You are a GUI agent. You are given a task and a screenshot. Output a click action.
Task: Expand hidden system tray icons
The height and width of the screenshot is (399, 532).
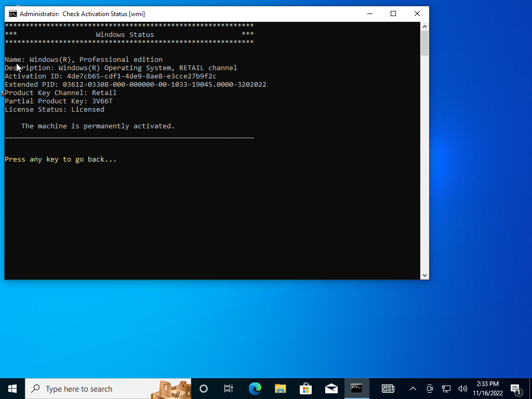pos(413,389)
